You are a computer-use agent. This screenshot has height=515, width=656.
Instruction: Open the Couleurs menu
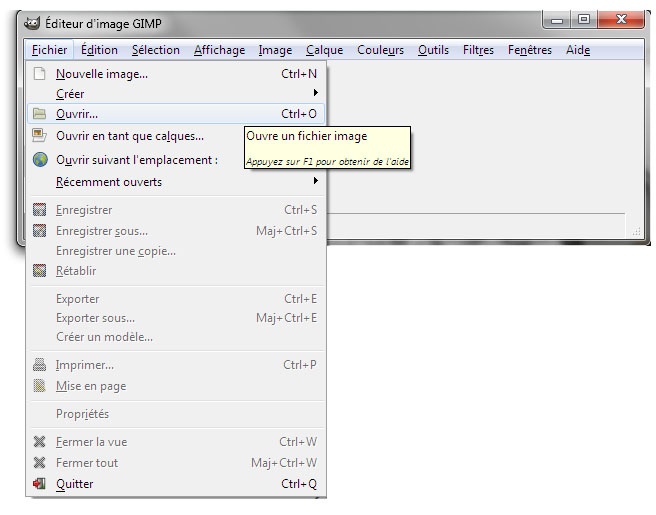tap(380, 50)
